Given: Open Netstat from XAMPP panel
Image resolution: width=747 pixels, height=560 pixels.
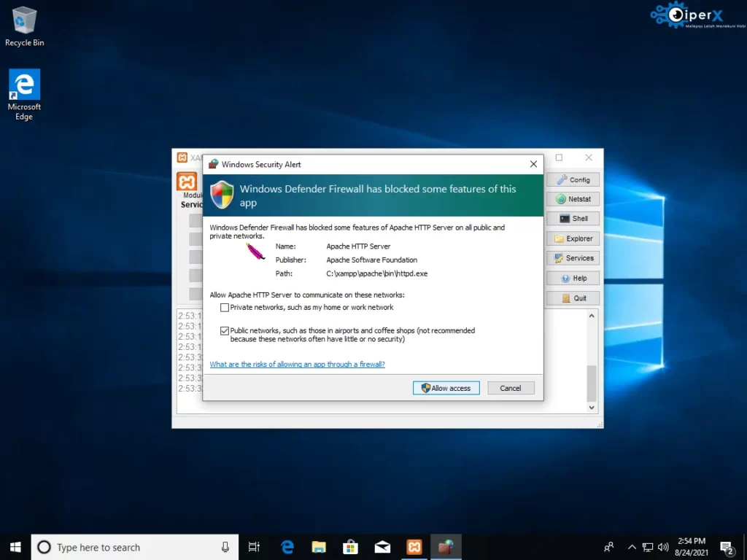Looking at the screenshot, I should tap(573, 199).
